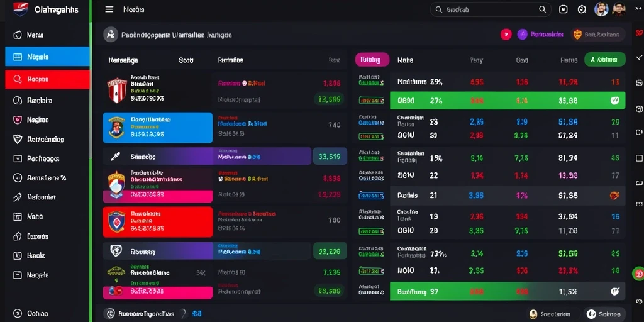Open the orange shield dropdown pill in header

pyautogui.click(x=599, y=35)
